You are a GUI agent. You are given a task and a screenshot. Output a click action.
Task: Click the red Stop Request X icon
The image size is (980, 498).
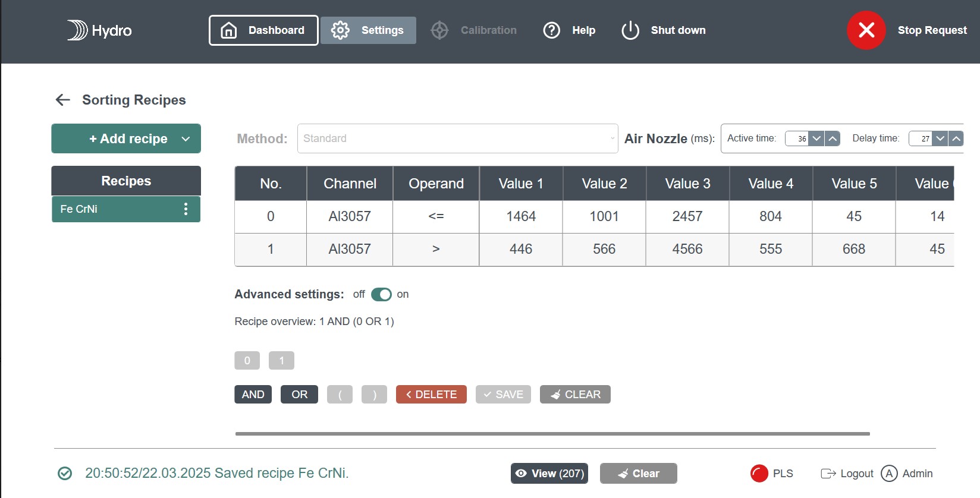pyautogui.click(x=866, y=30)
